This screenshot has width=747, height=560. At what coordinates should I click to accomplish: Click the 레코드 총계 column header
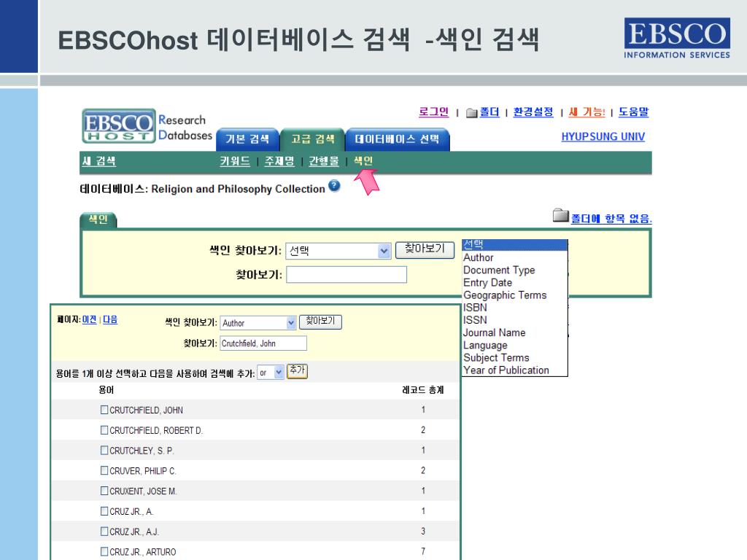[x=422, y=390]
